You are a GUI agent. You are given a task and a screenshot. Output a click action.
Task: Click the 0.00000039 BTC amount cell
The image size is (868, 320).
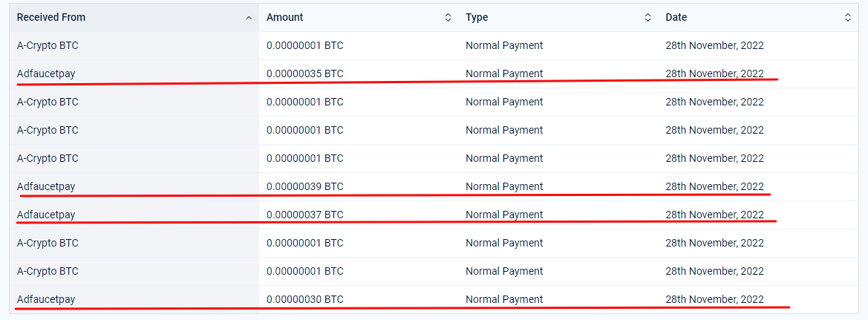click(x=305, y=186)
